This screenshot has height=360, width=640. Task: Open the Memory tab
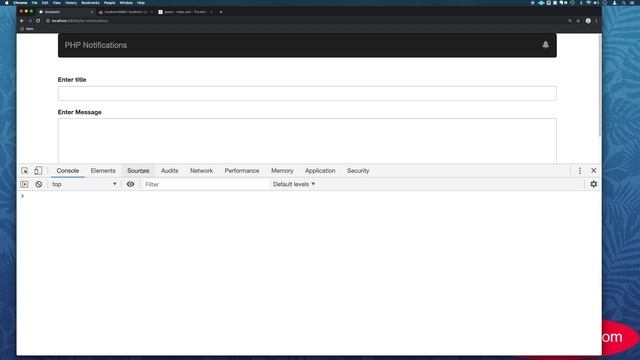[x=282, y=171]
